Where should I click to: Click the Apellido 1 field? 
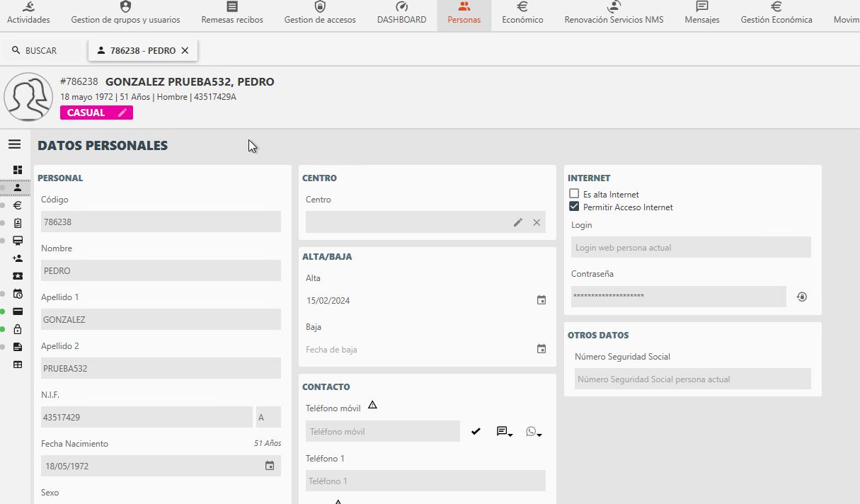[161, 319]
